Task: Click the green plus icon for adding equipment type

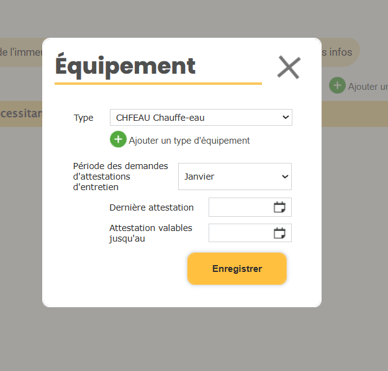Action: [118, 139]
